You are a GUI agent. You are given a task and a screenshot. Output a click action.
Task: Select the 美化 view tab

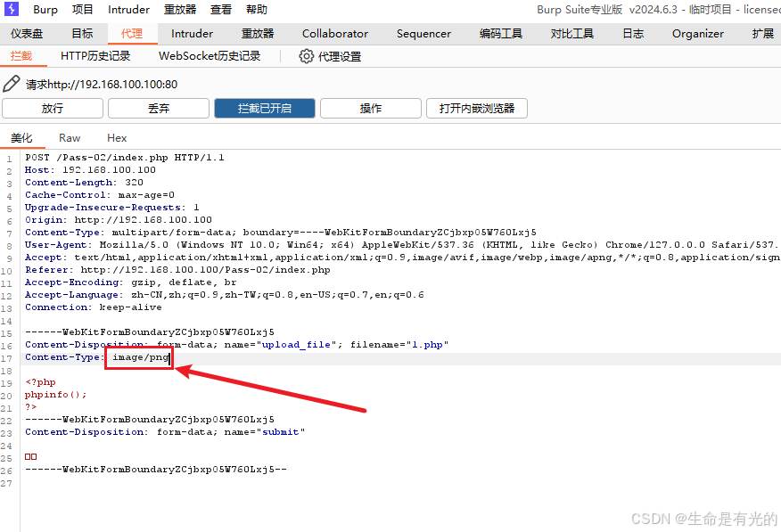[21, 138]
